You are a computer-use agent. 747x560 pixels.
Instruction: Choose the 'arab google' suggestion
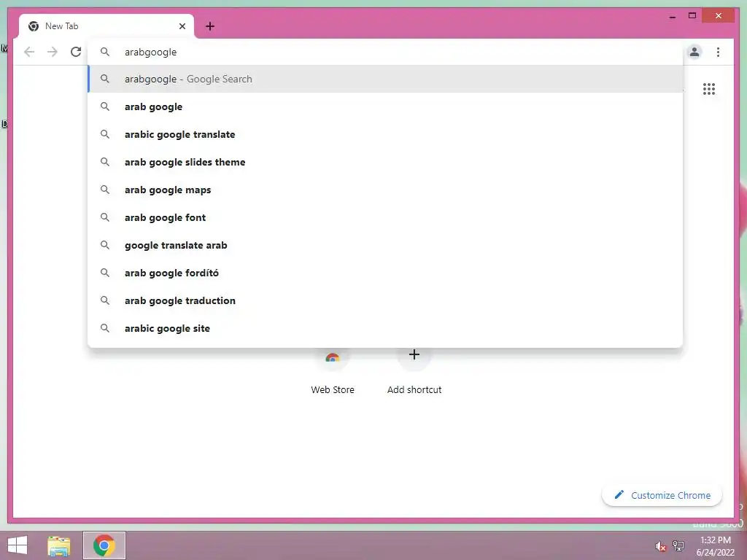pyautogui.click(x=385, y=106)
